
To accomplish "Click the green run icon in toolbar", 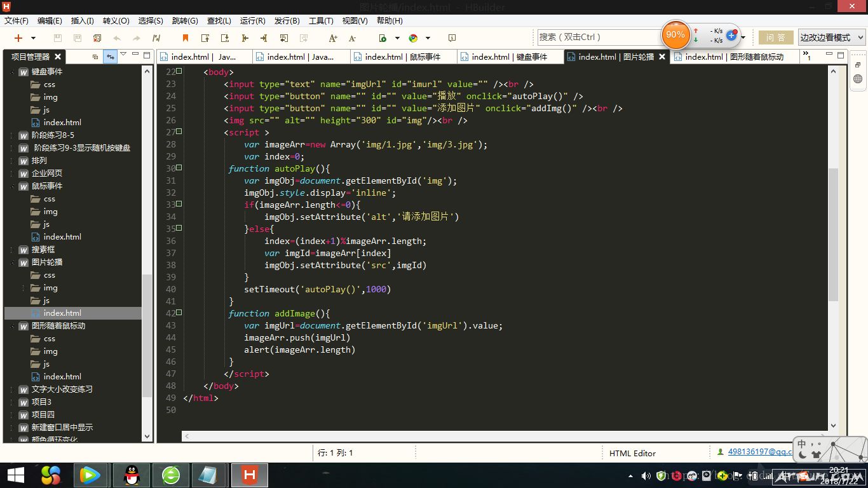I will pos(383,38).
